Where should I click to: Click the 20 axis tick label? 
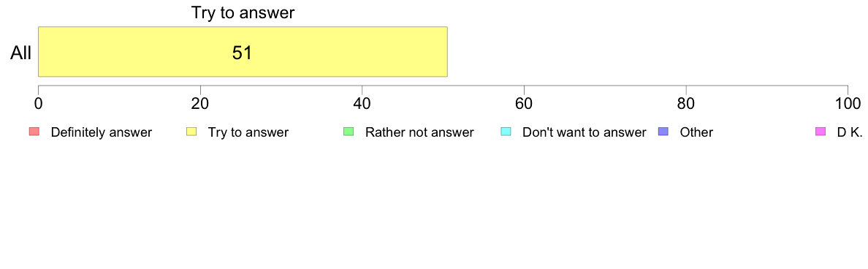[x=200, y=104]
